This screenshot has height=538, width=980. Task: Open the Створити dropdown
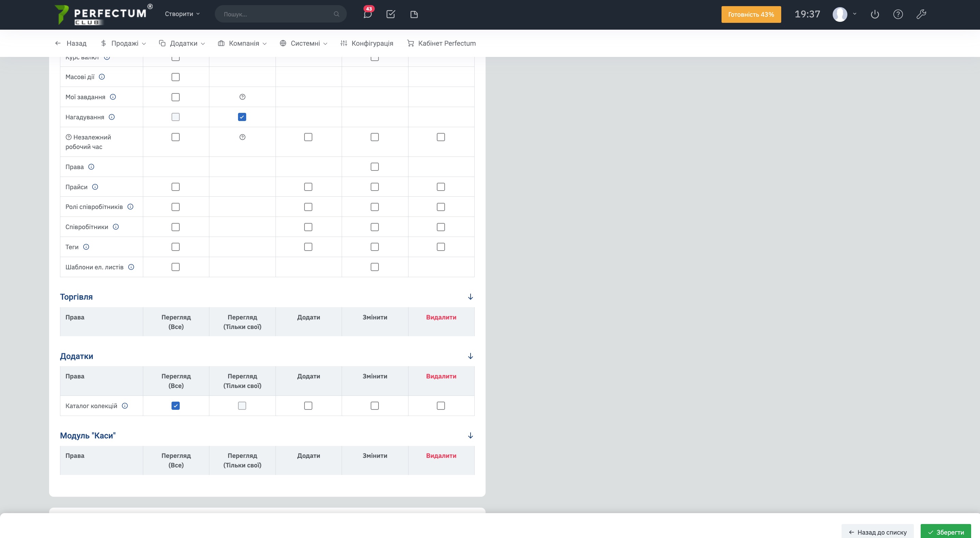182,14
